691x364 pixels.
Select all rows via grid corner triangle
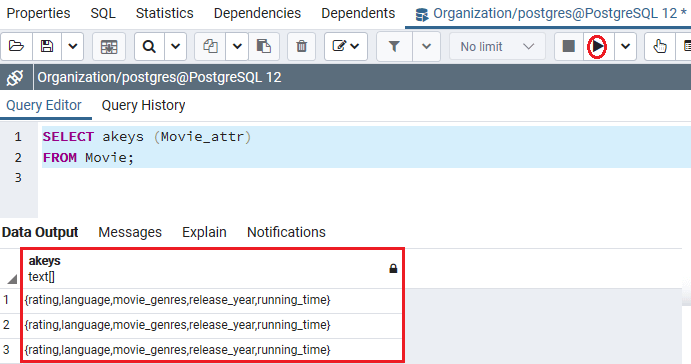pyautogui.click(x=12, y=279)
